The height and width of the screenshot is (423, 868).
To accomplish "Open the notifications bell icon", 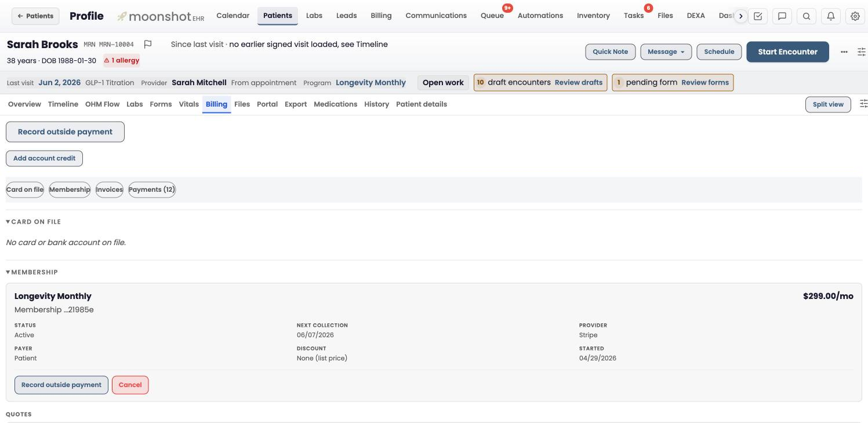I will point(831,16).
